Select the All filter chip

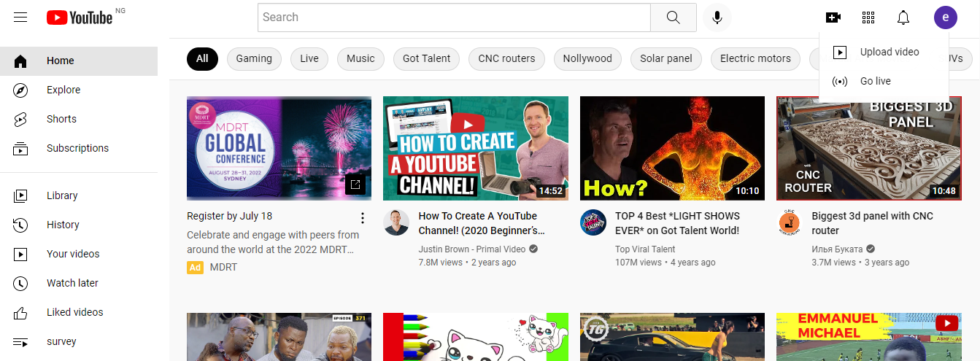click(x=202, y=58)
